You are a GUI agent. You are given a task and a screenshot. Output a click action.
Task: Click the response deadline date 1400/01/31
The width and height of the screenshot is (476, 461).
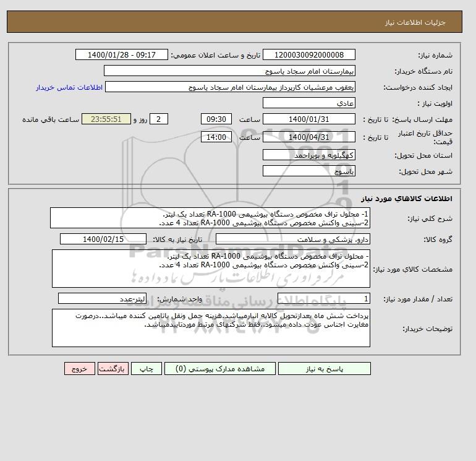[308, 119]
